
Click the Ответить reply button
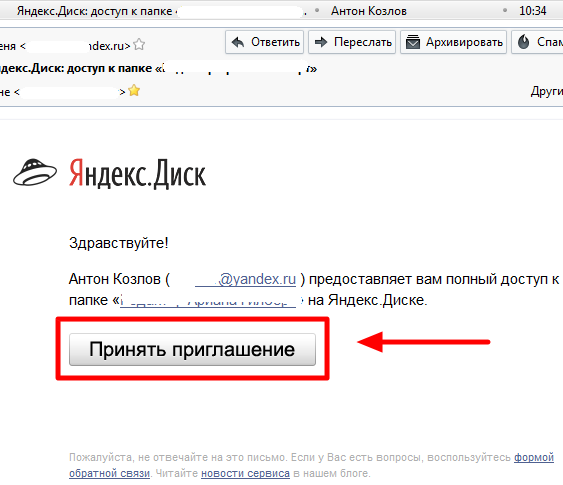point(264,42)
